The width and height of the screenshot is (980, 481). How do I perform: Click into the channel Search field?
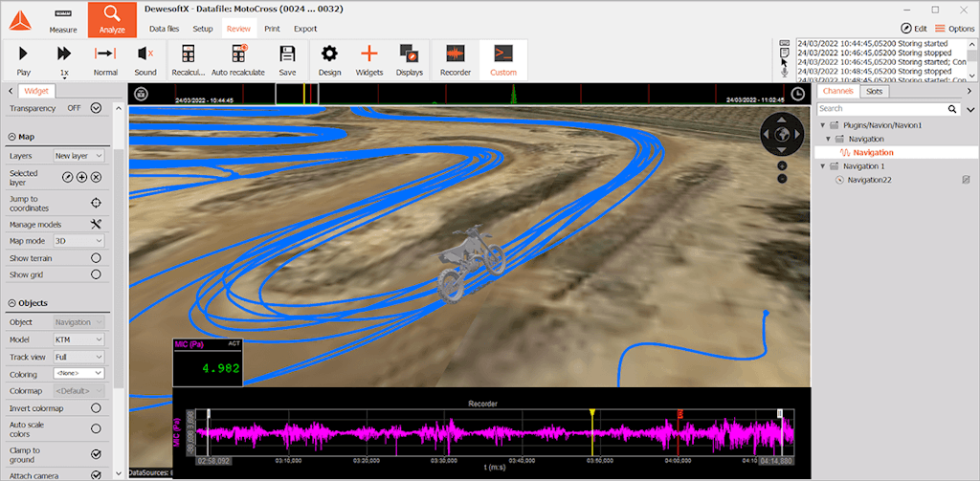[x=881, y=109]
